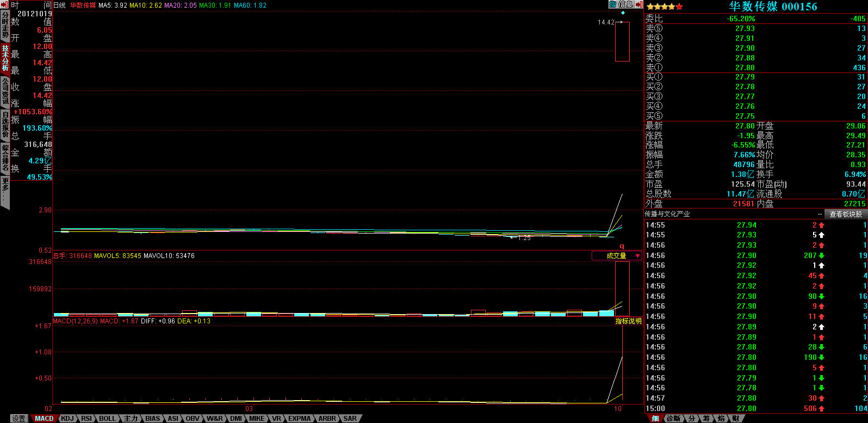Click the tallest volume bar on the right
The image size is (868, 423).
tap(622, 289)
